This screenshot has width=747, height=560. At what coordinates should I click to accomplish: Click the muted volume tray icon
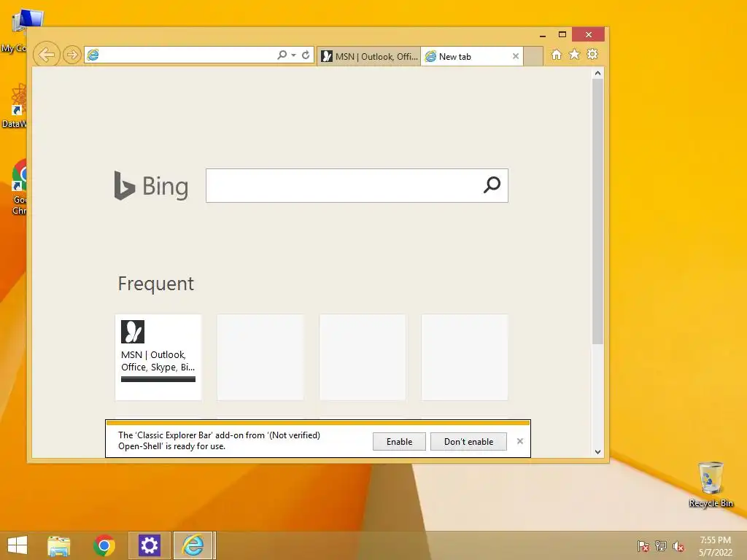678,546
